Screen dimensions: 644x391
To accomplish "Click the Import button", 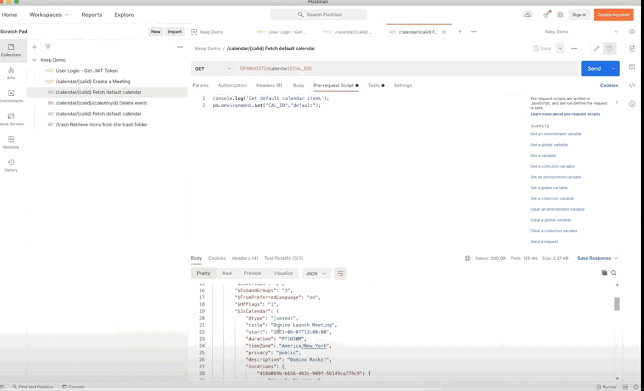I will (175, 32).
